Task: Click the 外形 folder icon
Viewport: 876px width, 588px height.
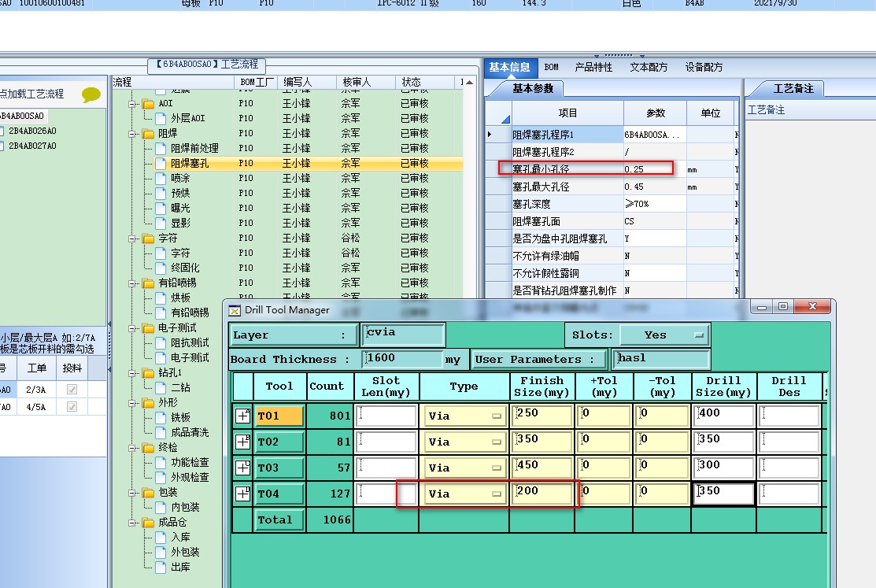Action: click(x=148, y=403)
